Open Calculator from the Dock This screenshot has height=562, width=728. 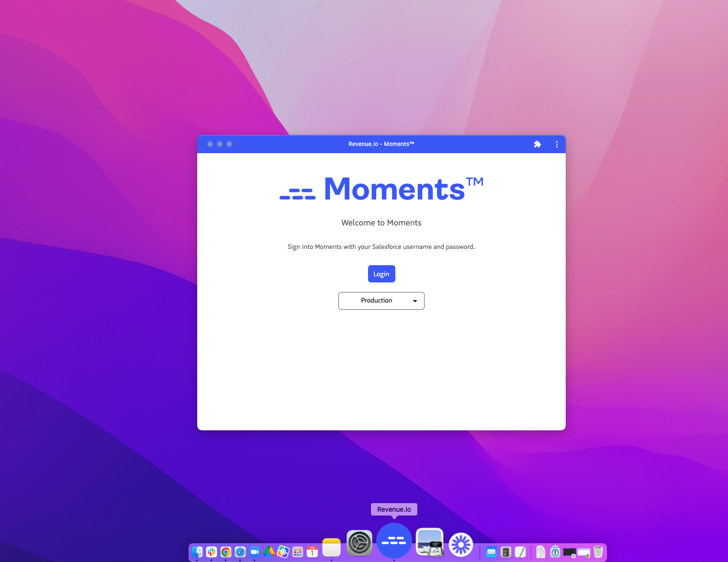coord(506,552)
